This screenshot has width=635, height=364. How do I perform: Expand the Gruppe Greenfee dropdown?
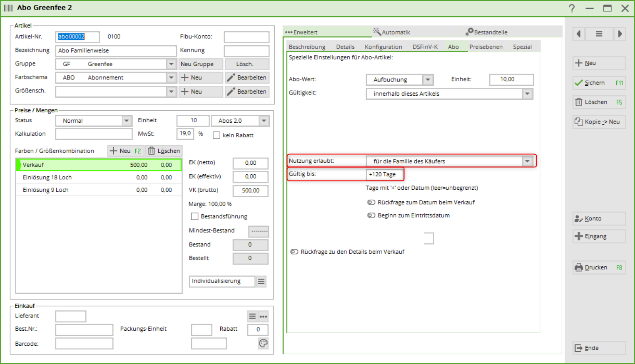pos(171,64)
